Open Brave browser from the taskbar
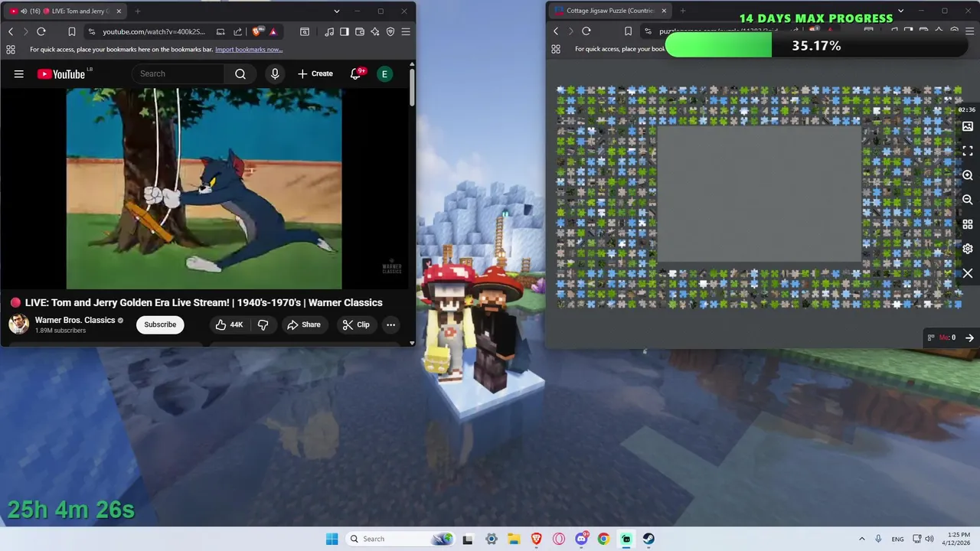The image size is (980, 551). tap(536, 539)
